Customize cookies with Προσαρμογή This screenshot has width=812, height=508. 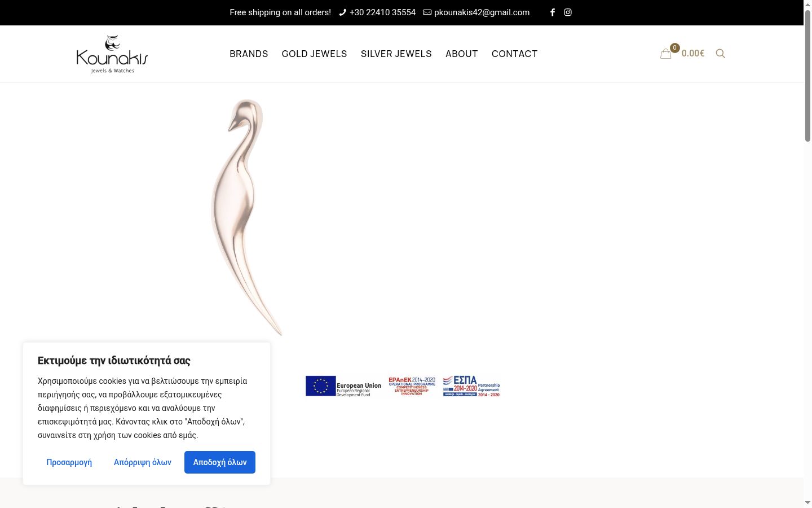(69, 462)
